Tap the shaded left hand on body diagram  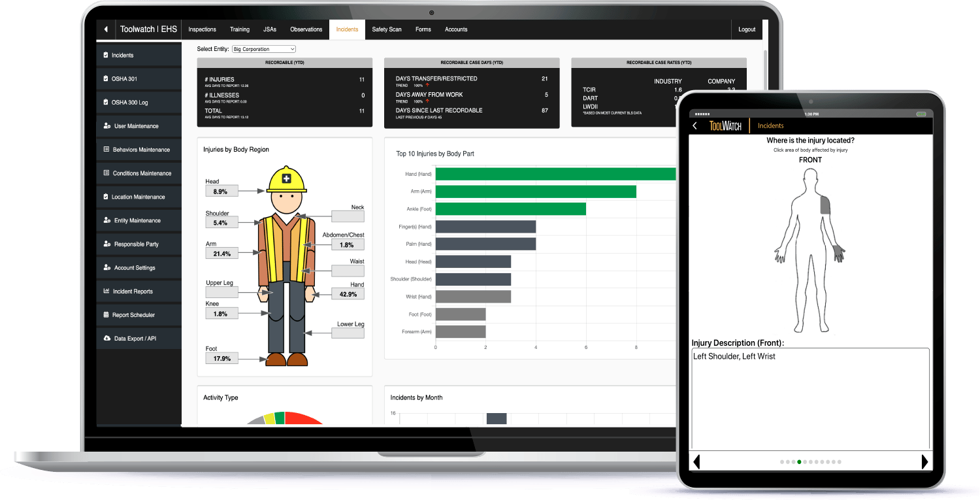[839, 252]
